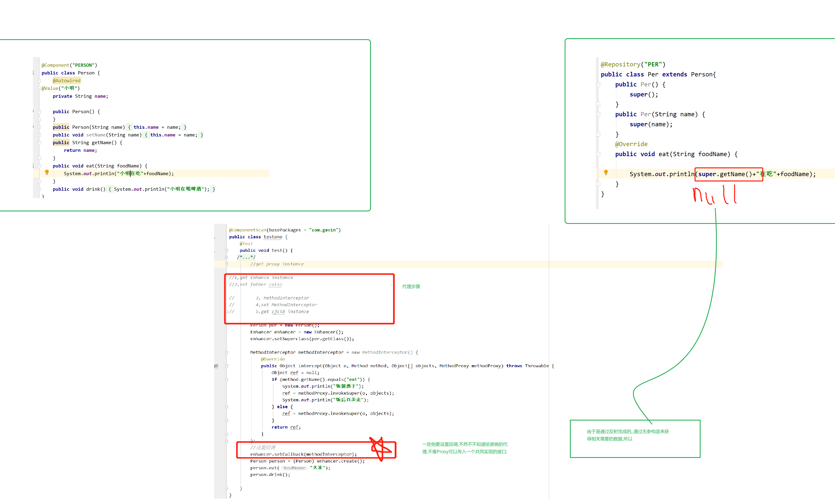Click the highlighted @Autowired annotation

click(66, 81)
